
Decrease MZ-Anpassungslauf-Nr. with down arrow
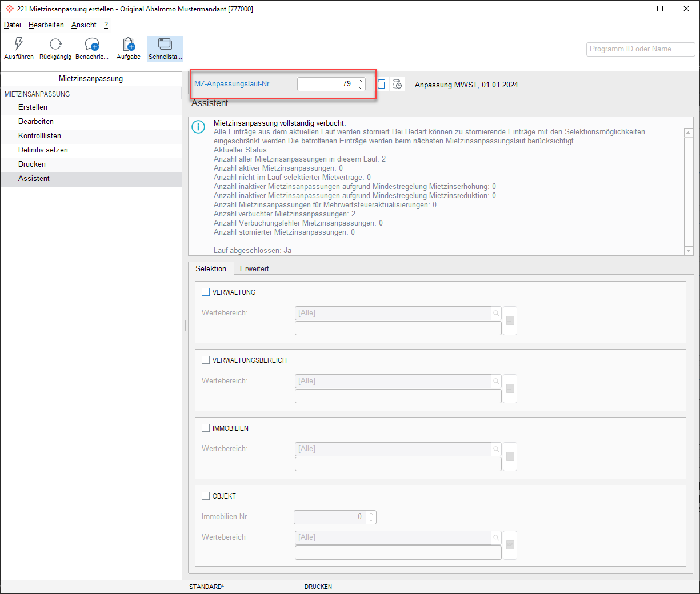click(360, 87)
